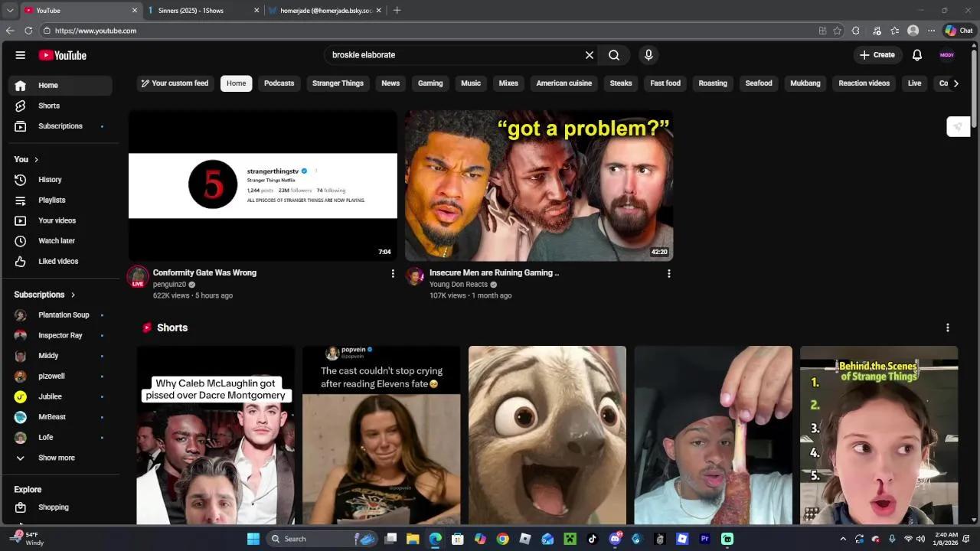The image size is (980, 551).
Task: Switch to the homerjade Bluesky tab
Action: click(325, 11)
